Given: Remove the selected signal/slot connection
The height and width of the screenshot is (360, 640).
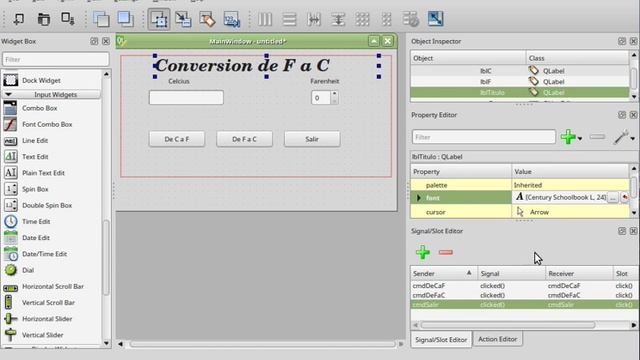Looking at the screenshot, I should tap(445, 253).
